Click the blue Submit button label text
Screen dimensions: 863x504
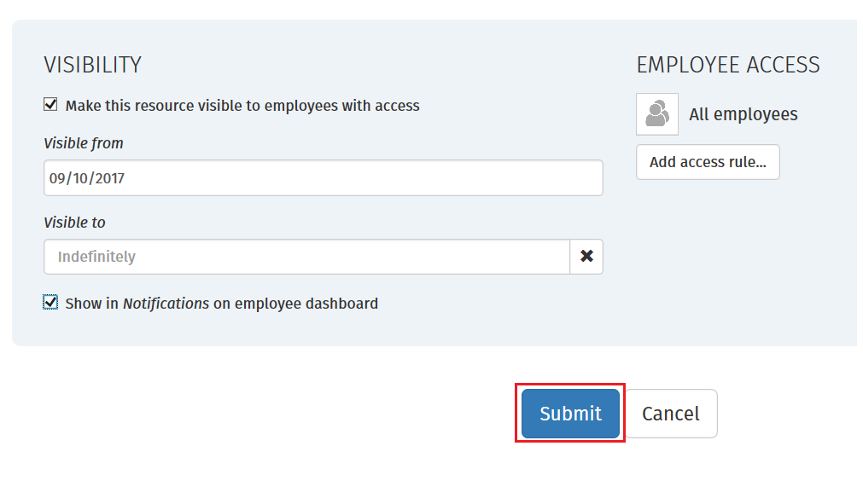click(x=571, y=414)
